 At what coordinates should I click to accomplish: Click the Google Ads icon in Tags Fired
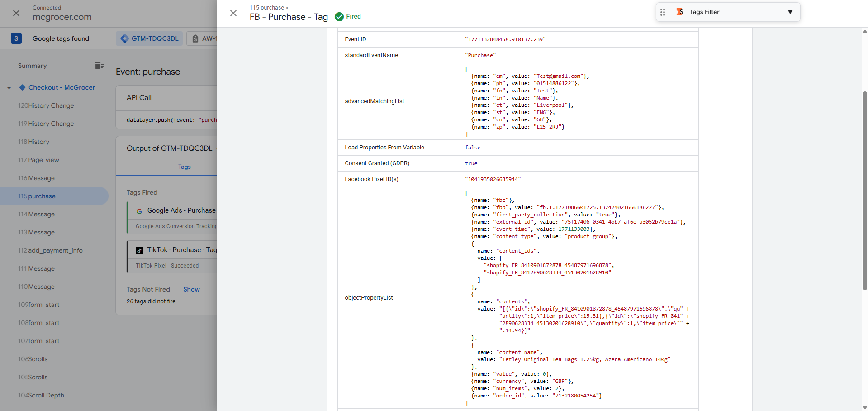139,211
